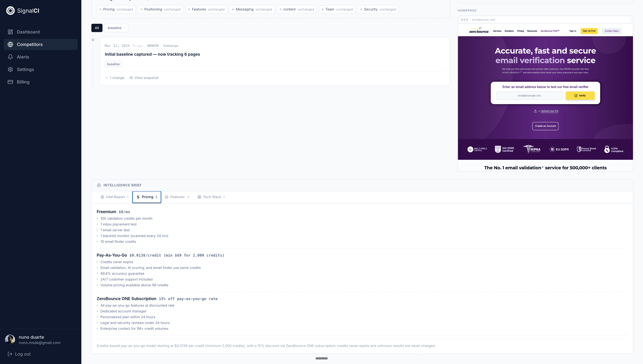Open the Alerts section

click(23, 57)
